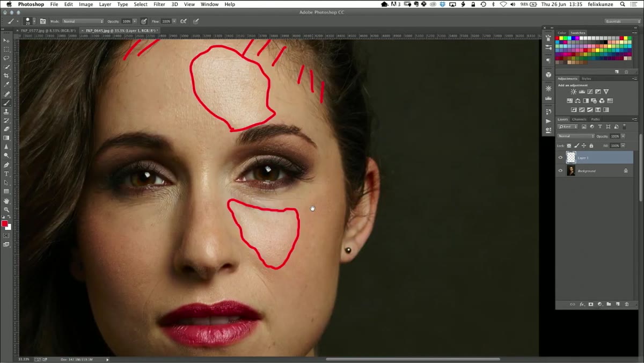
Task: Switch to the Channels tab
Action: (579, 119)
